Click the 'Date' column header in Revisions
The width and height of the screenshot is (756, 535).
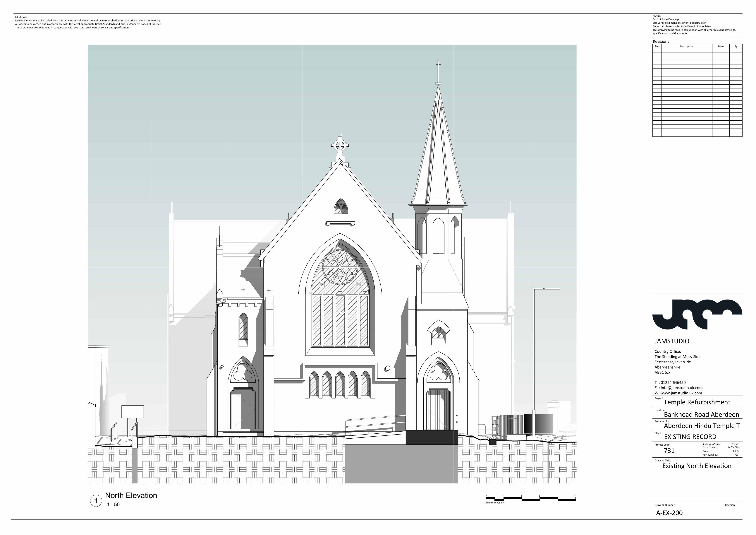coord(721,47)
